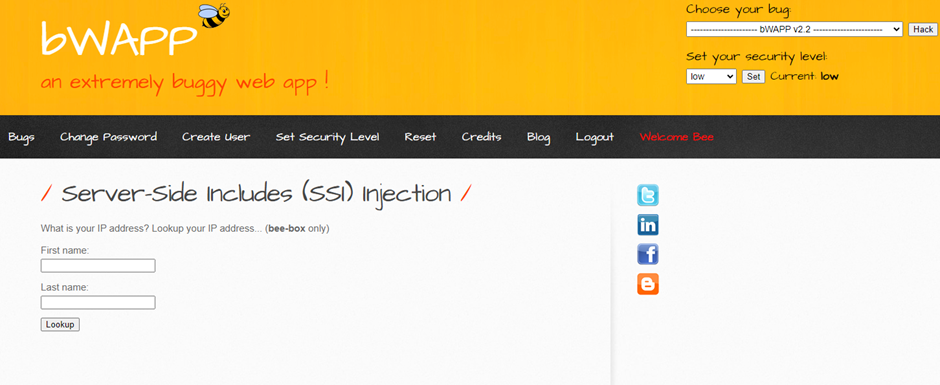Go to Change Password page
The image size is (940, 385).
click(109, 137)
